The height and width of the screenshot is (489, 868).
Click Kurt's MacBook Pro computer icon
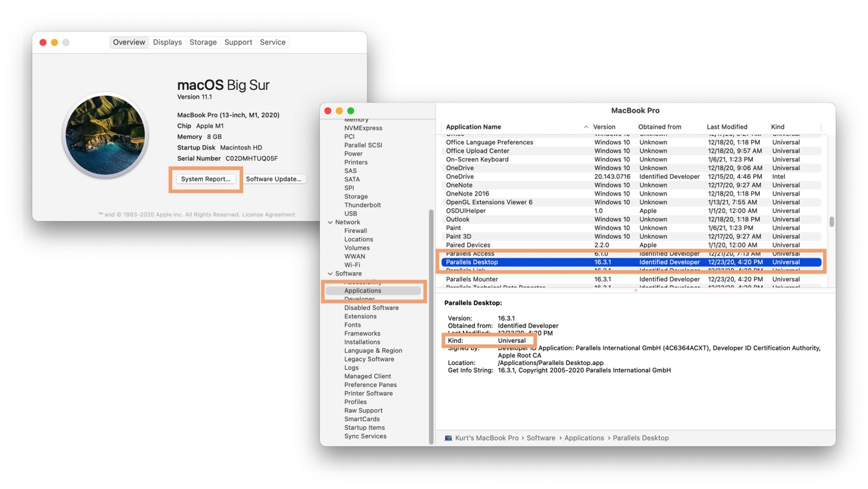448,438
